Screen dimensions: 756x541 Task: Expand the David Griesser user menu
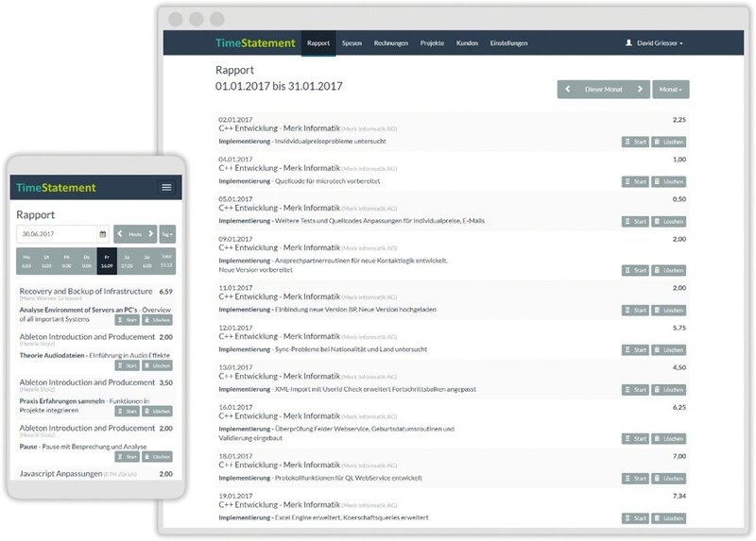click(654, 43)
